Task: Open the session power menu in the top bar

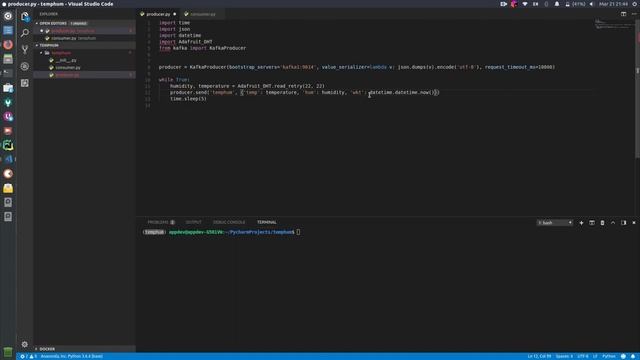Action: click(x=635, y=4)
